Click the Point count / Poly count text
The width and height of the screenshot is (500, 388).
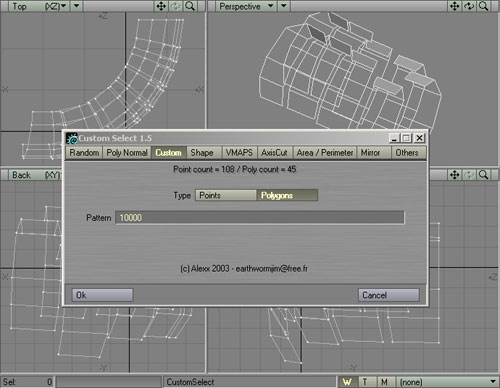[235, 169]
